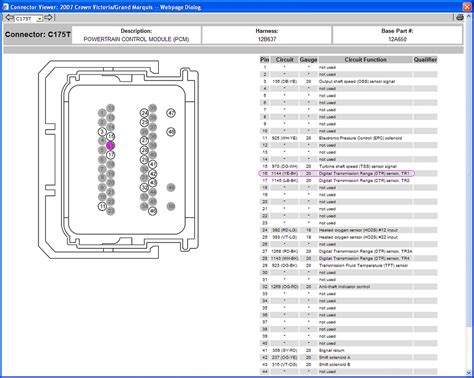Click circuit 1144 (YE-BK) cell
474x378 pixels.
[x=284, y=173]
